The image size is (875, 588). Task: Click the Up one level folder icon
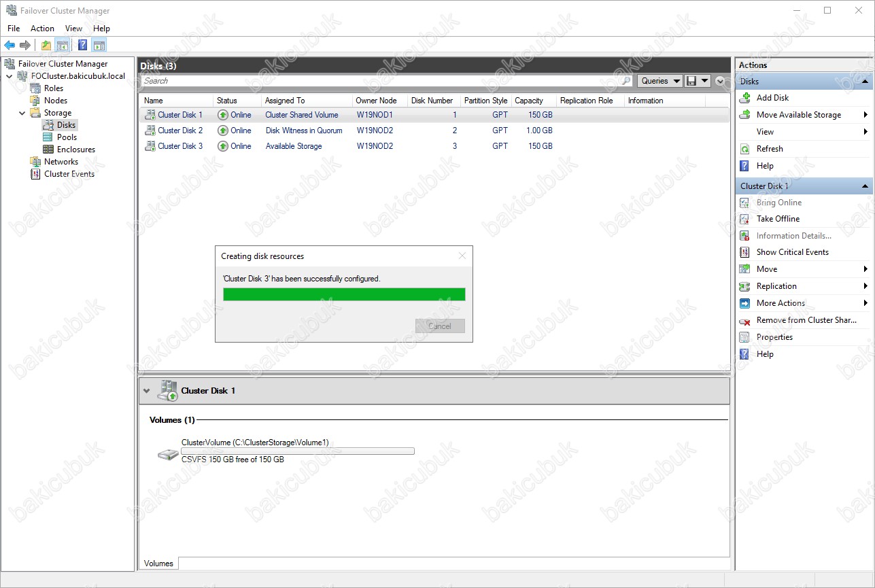tap(46, 46)
